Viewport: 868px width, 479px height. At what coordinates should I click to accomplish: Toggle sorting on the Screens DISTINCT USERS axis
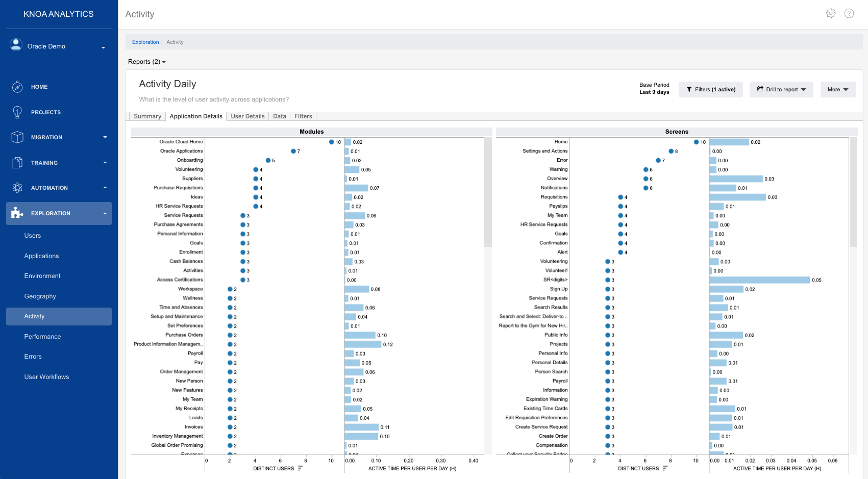tap(666, 467)
